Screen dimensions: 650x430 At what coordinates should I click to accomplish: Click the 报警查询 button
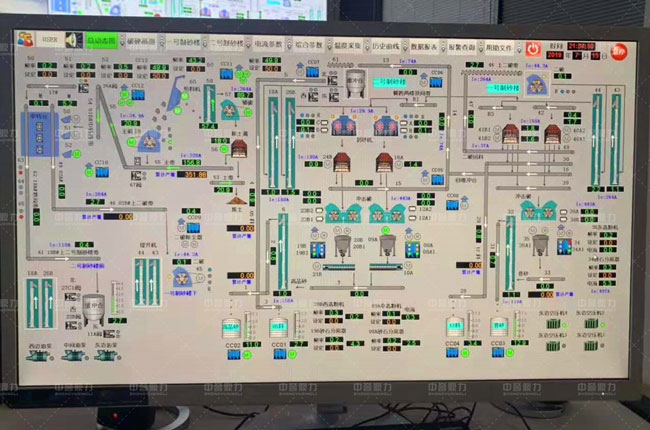coord(464,46)
